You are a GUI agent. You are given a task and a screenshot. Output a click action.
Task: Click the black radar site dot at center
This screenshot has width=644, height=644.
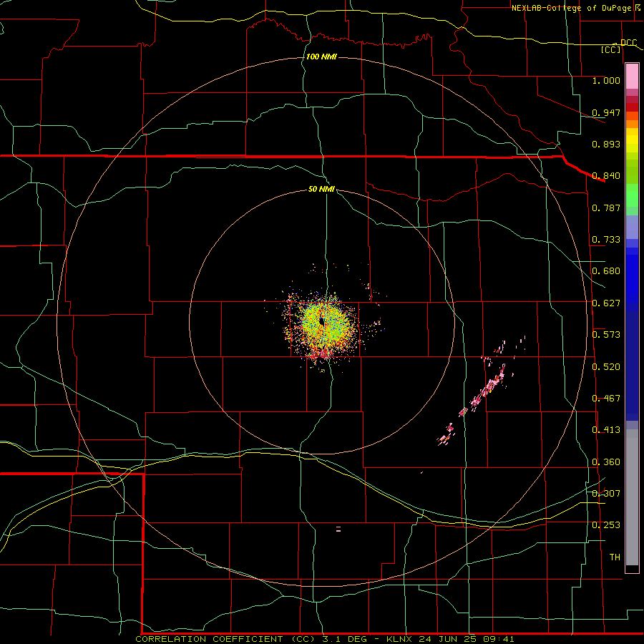(x=322, y=321)
